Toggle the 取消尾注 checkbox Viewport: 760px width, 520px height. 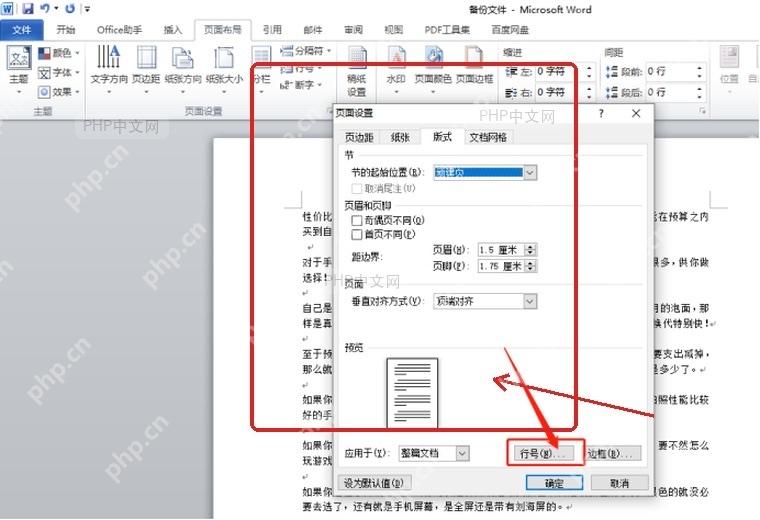point(357,188)
